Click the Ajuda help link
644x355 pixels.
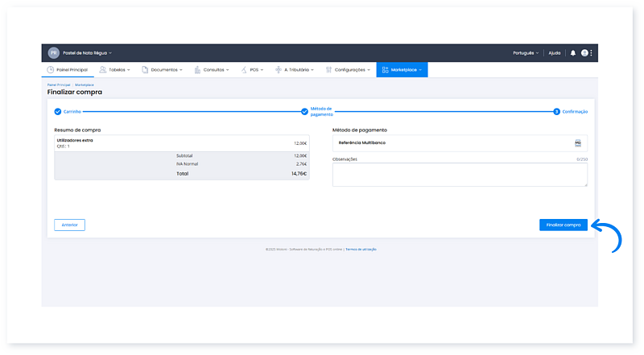coord(555,53)
